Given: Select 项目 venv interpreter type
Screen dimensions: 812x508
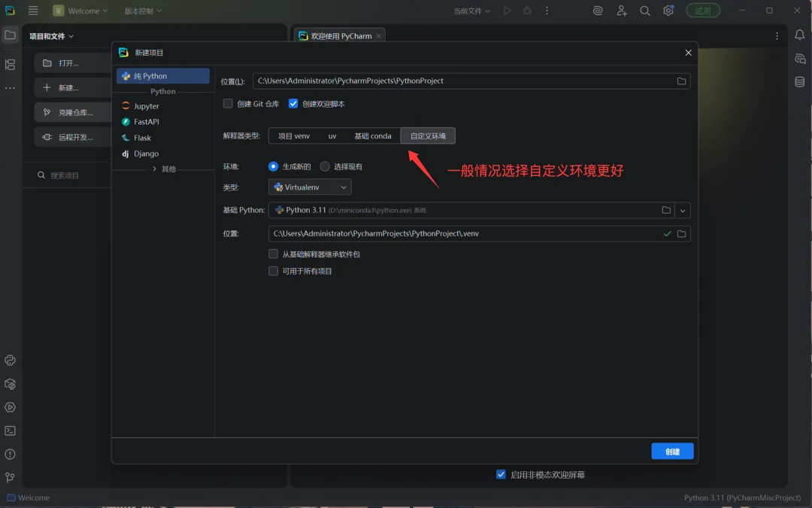Looking at the screenshot, I should 294,135.
